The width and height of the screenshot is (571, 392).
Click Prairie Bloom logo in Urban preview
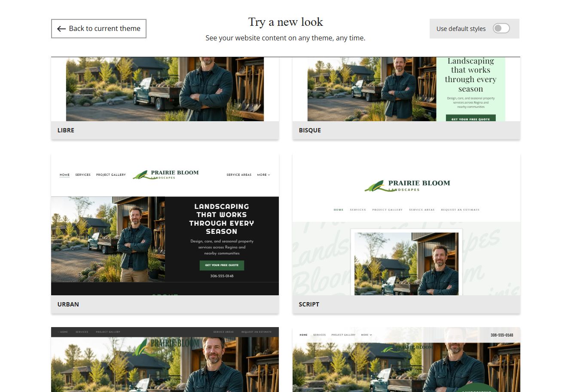click(x=166, y=175)
